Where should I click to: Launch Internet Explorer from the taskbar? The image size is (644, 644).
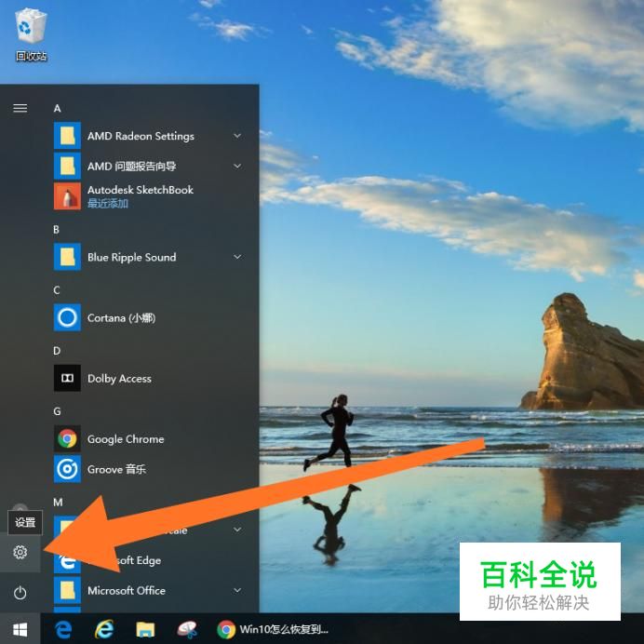(104, 629)
